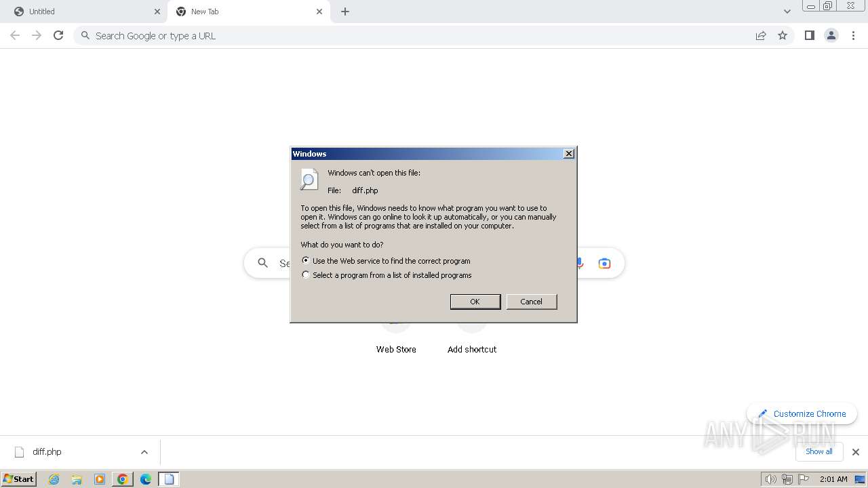Select the blank file taskbar item

pyautogui.click(x=169, y=479)
